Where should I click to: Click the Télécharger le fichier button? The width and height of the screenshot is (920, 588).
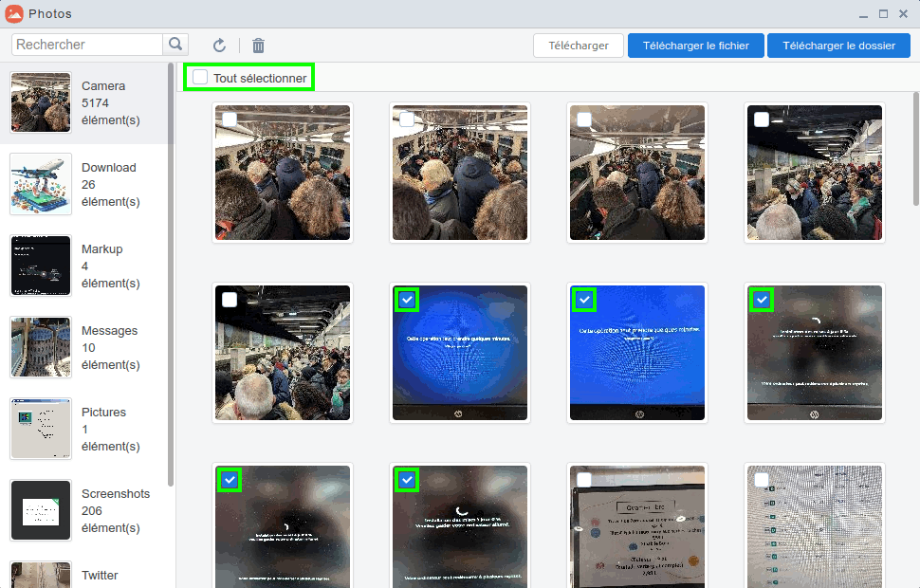[696, 46]
